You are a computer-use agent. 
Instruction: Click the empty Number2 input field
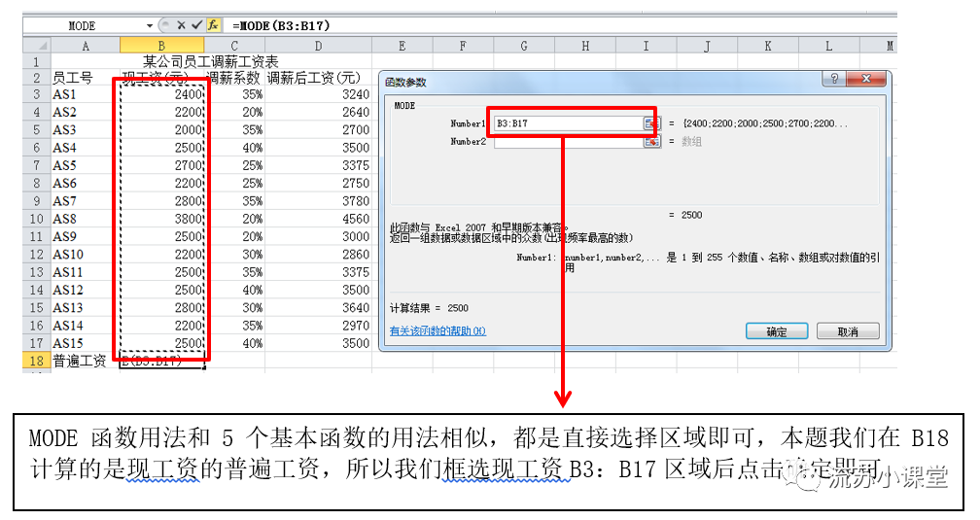coord(568,142)
